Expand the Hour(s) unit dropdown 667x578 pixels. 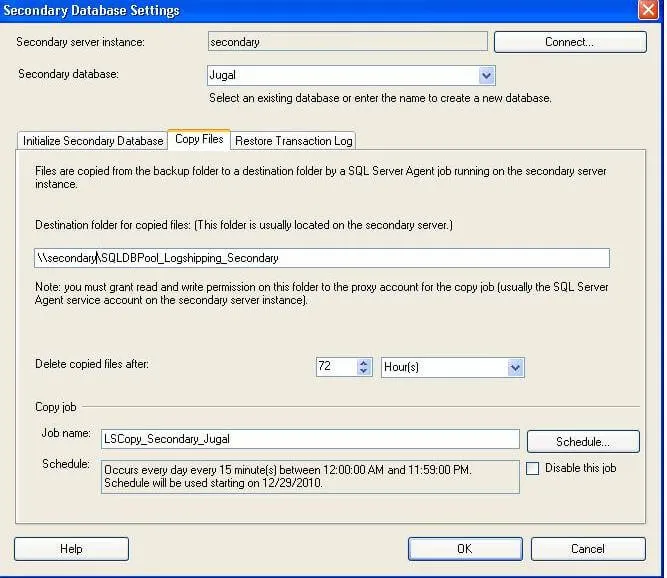click(x=515, y=367)
